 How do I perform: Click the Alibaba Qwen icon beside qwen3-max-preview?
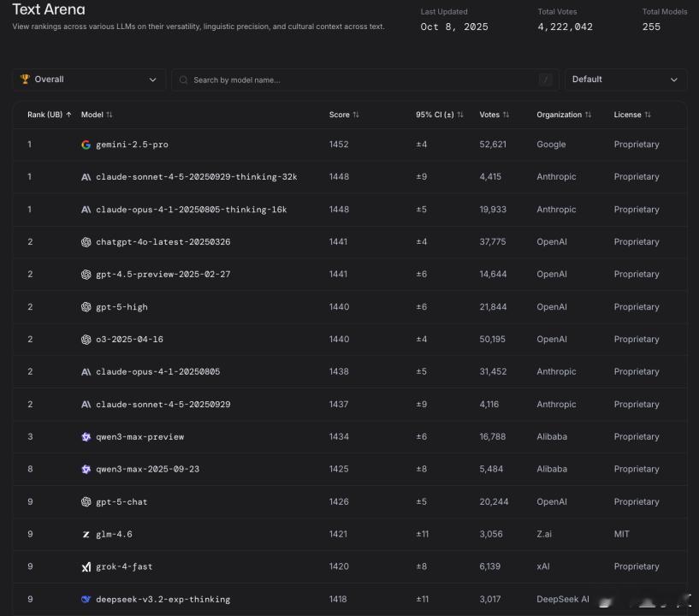[x=86, y=437]
